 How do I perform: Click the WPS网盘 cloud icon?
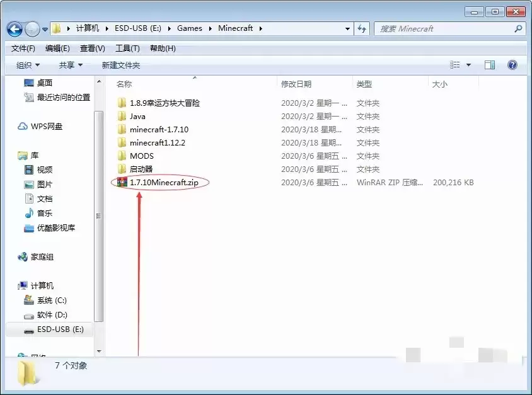pos(23,127)
